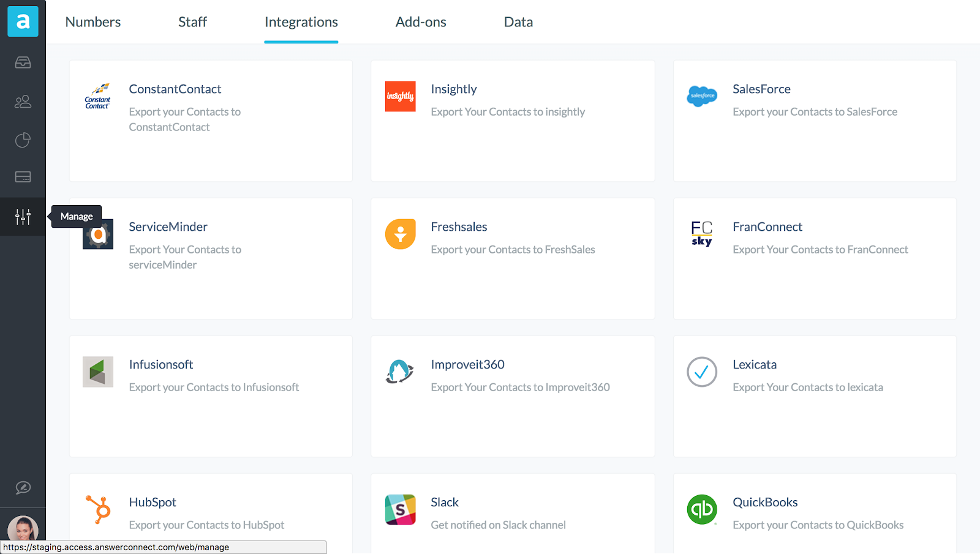Click the AnswerConnect 'a' logo icon

pos(23,21)
